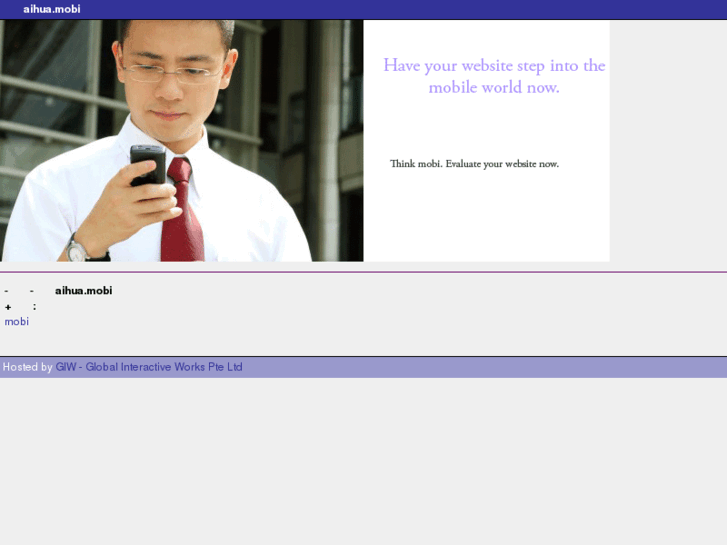The image size is (727, 545).
Task: Click 'Have your website step into the mobile world now.' heading
Action: 494,76
